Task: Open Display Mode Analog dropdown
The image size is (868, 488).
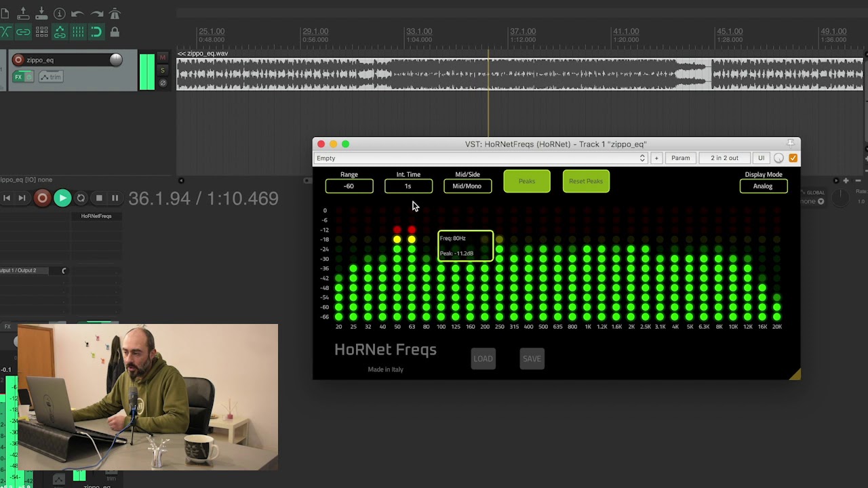Action: (x=764, y=186)
